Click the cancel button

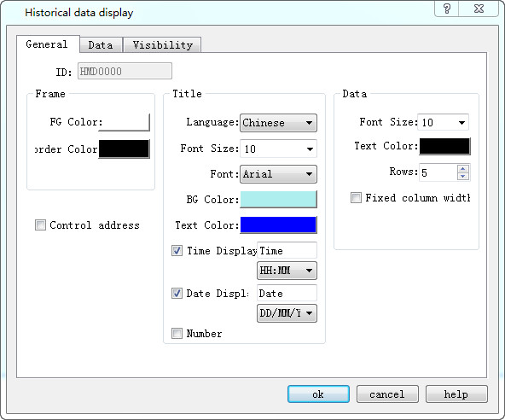point(387,394)
